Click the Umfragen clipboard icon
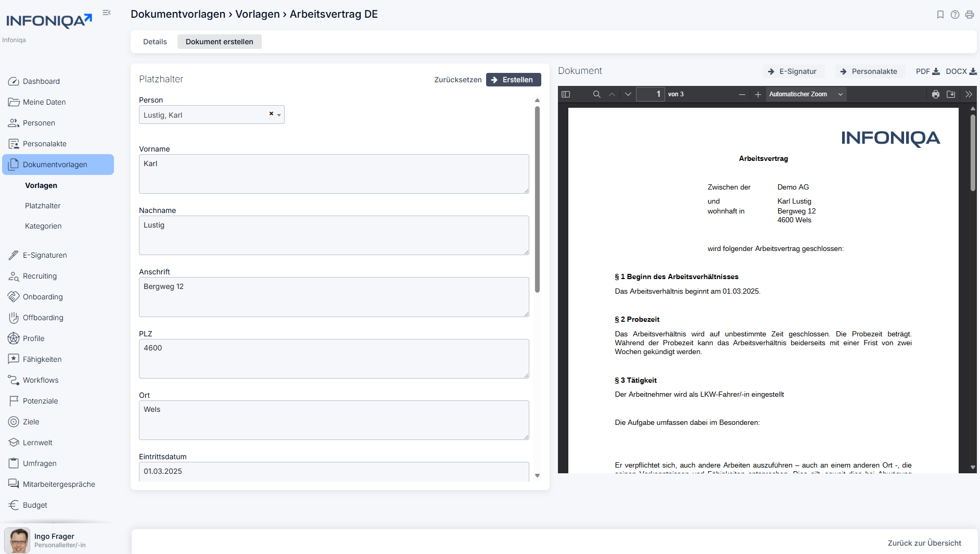The width and height of the screenshot is (980, 554). point(14,463)
